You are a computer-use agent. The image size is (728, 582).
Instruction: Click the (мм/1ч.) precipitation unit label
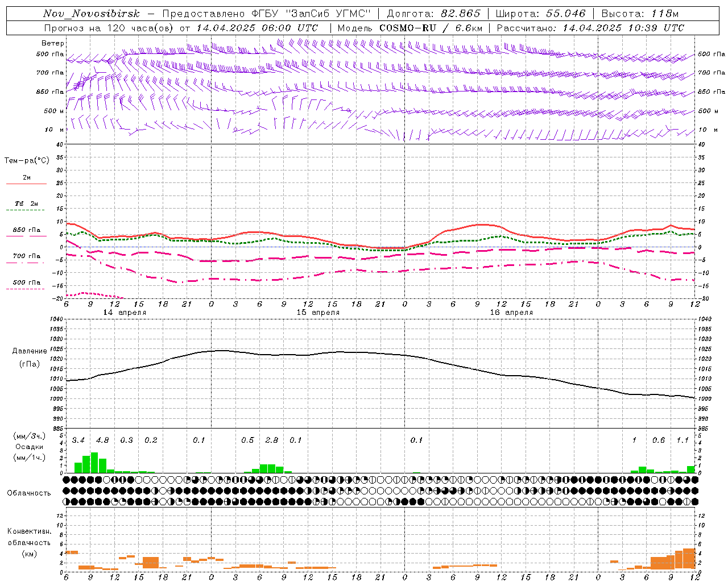(x=30, y=458)
